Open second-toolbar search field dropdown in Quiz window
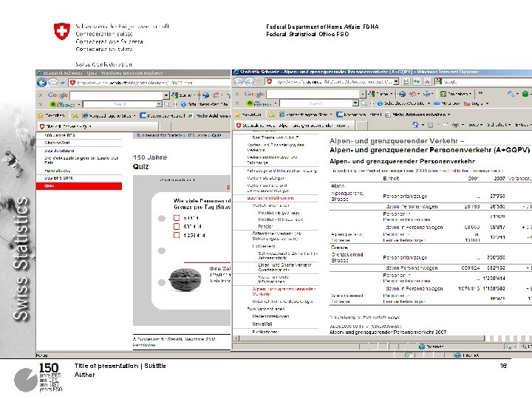Viewport: 532px width, 399px height. click(159, 104)
